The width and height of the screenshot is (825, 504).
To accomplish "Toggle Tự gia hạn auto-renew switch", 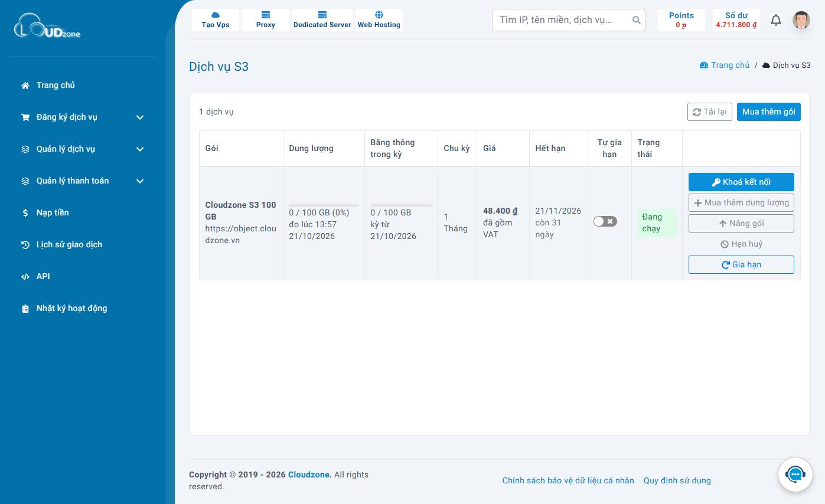I will click(x=605, y=221).
